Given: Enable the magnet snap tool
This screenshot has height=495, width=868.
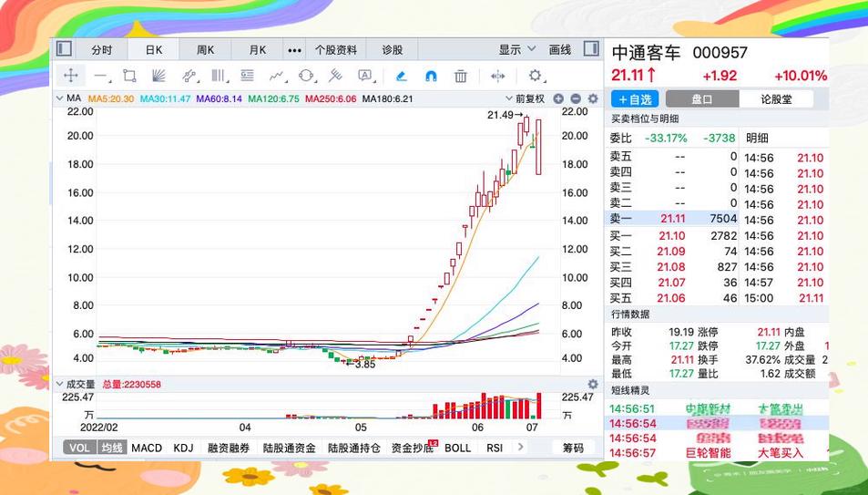Looking at the screenshot, I should pos(431,77).
